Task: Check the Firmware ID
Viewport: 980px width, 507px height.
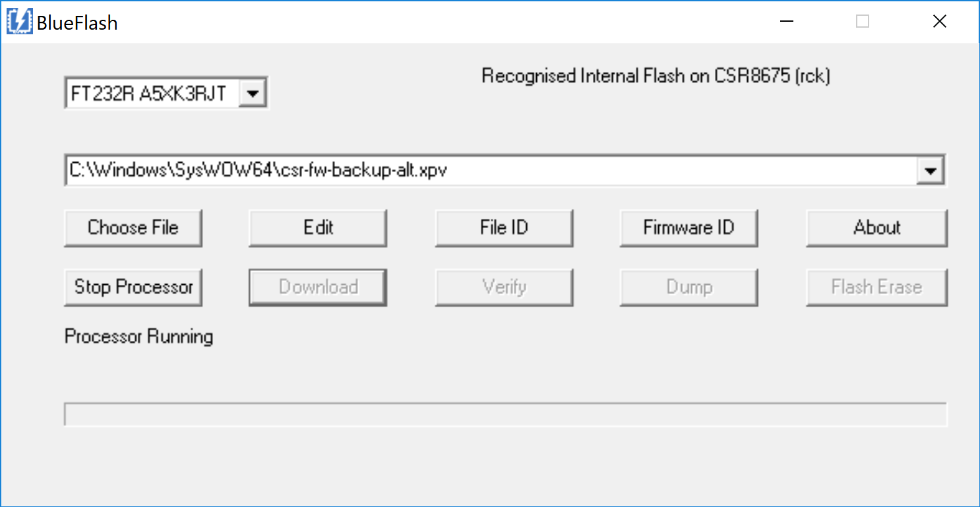Action: click(x=689, y=228)
